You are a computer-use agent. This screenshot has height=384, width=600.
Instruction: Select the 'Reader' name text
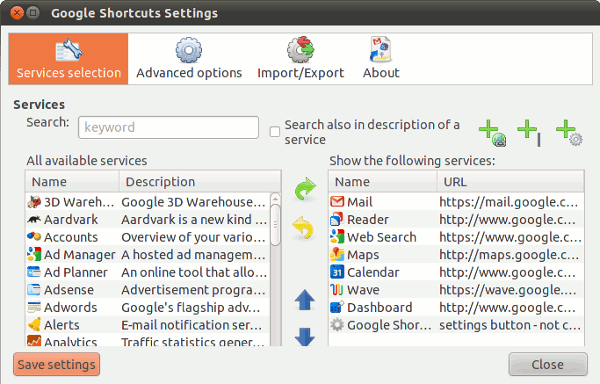point(368,220)
